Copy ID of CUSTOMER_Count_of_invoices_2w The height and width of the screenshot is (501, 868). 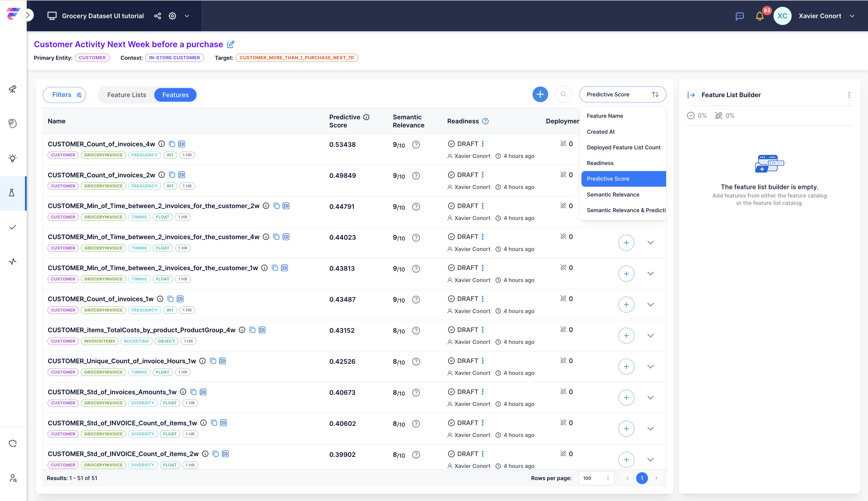[x=181, y=175]
